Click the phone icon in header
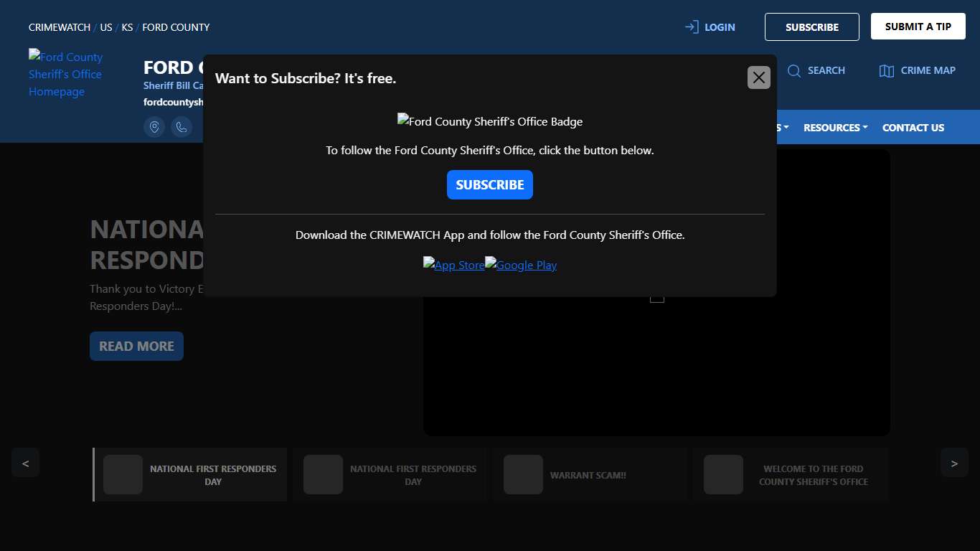This screenshot has width=980, height=551. coord(182,127)
